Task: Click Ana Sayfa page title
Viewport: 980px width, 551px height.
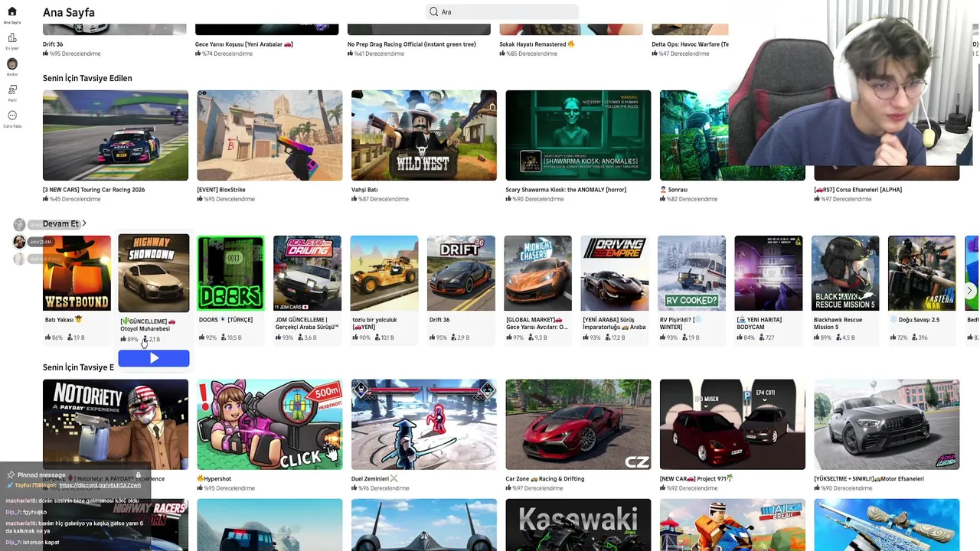Action: pyautogui.click(x=69, y=12)
